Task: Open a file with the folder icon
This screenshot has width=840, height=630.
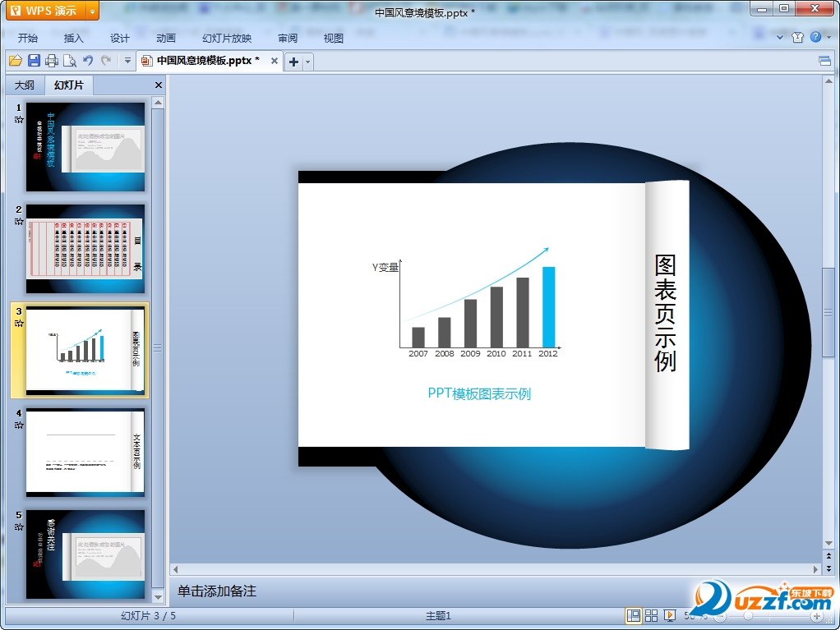Action: click(16, 61)
